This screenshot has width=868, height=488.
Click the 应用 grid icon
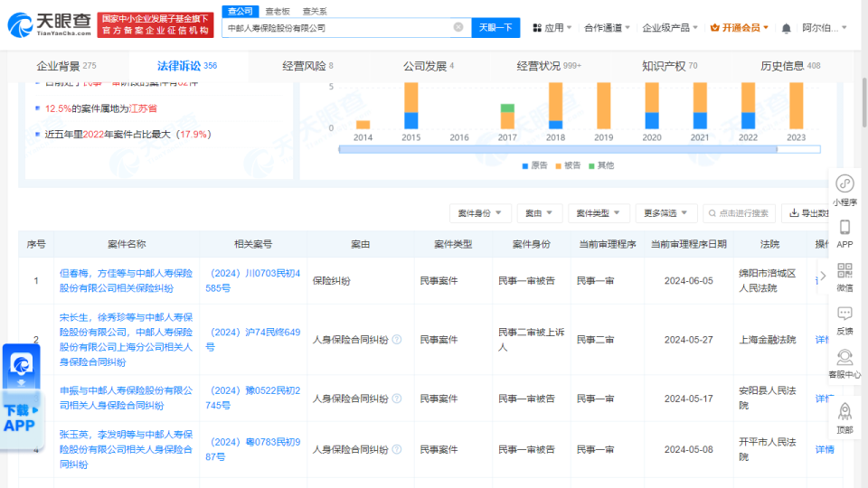(x=537, y=28)
